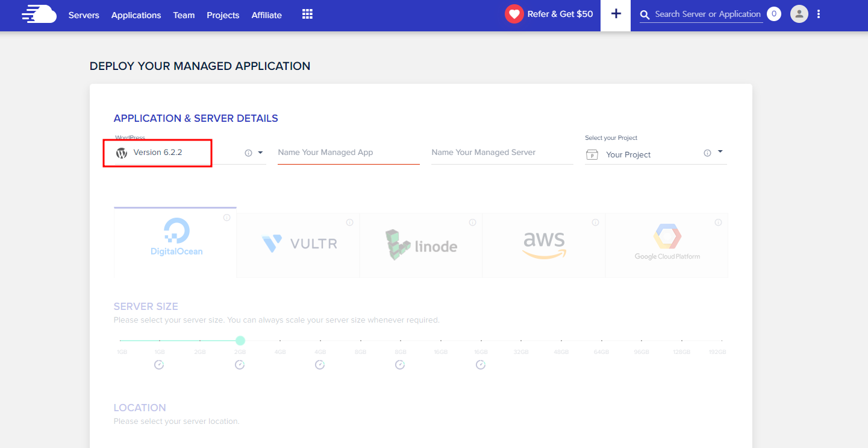Open the Your Project selector field

656,154
